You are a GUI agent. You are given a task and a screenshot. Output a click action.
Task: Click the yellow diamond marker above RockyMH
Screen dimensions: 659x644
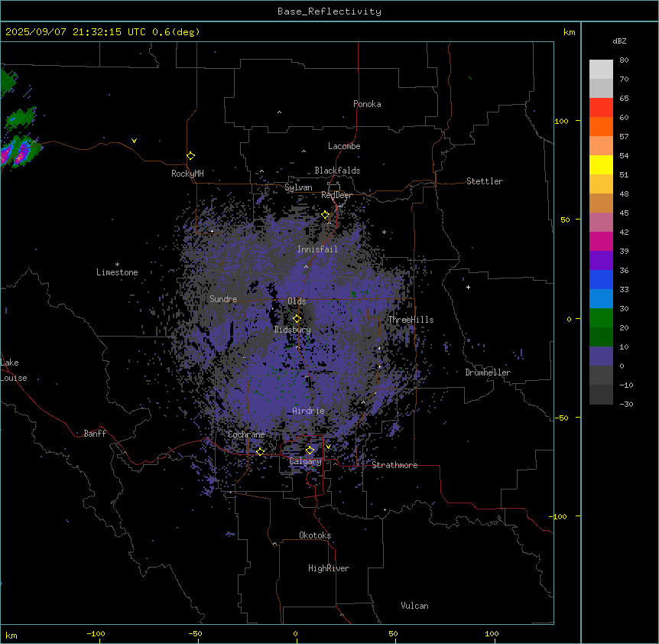(x=191, y=156)
